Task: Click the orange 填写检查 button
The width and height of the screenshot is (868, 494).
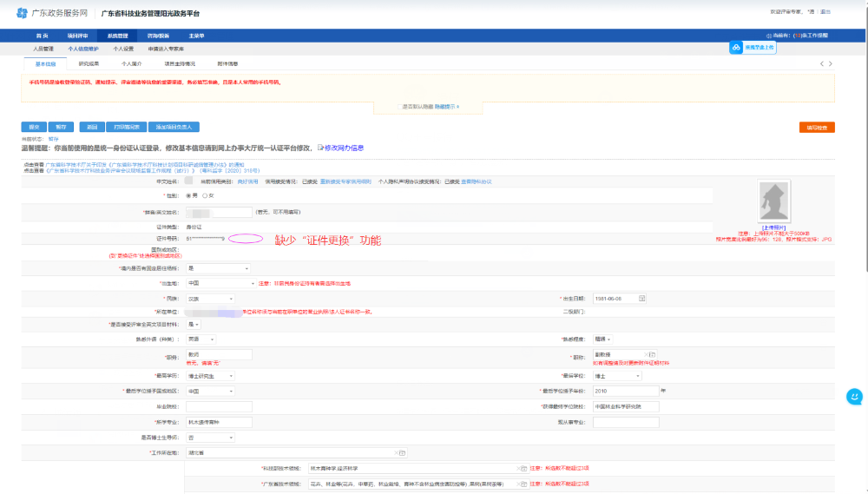Action: coord(816,128)
